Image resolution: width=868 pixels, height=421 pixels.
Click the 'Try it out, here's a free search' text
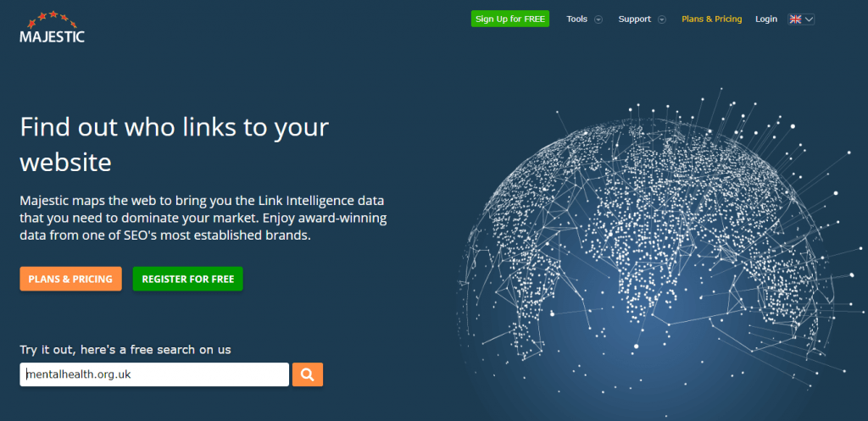pyautogui.click(x=125, y=350)
